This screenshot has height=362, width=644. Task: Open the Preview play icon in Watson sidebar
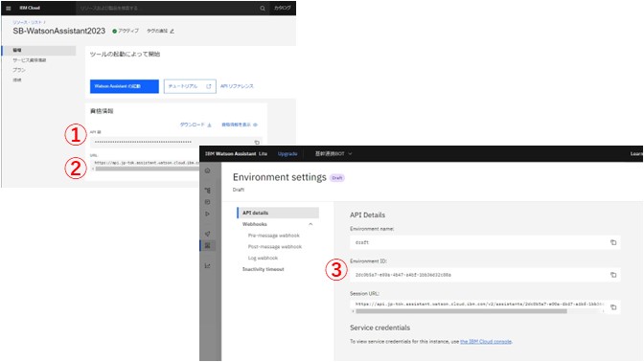pos(207,214)
